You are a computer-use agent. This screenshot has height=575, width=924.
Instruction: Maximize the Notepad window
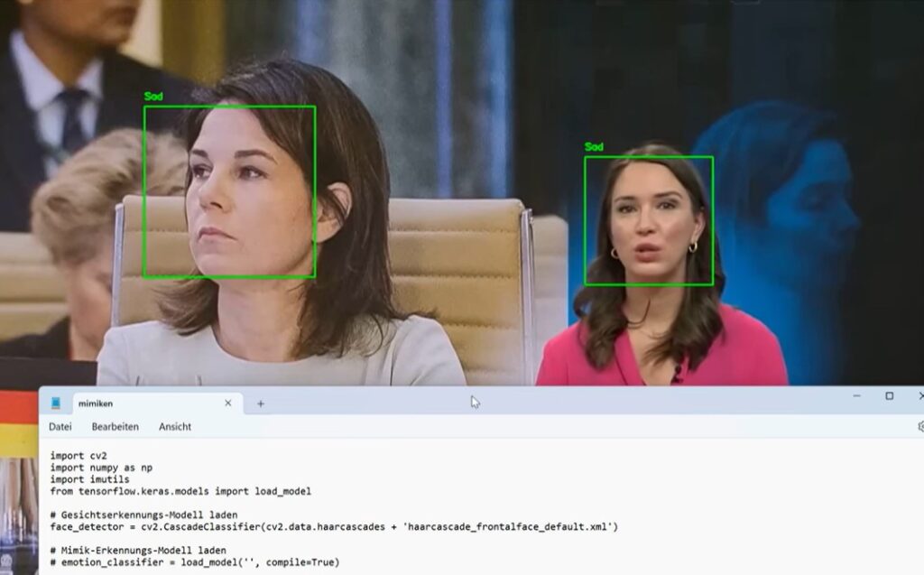(889, 395)
